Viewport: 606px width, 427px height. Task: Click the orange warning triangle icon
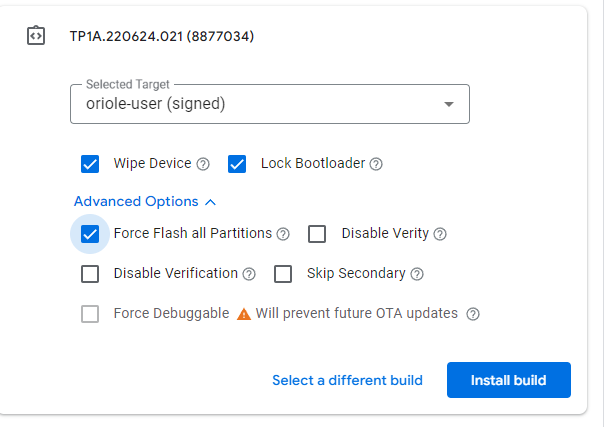244,314
